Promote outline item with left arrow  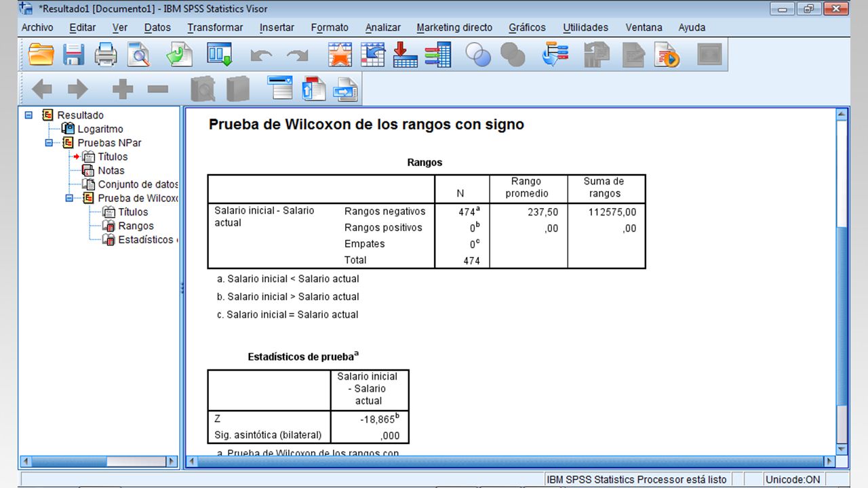[42, 89]
